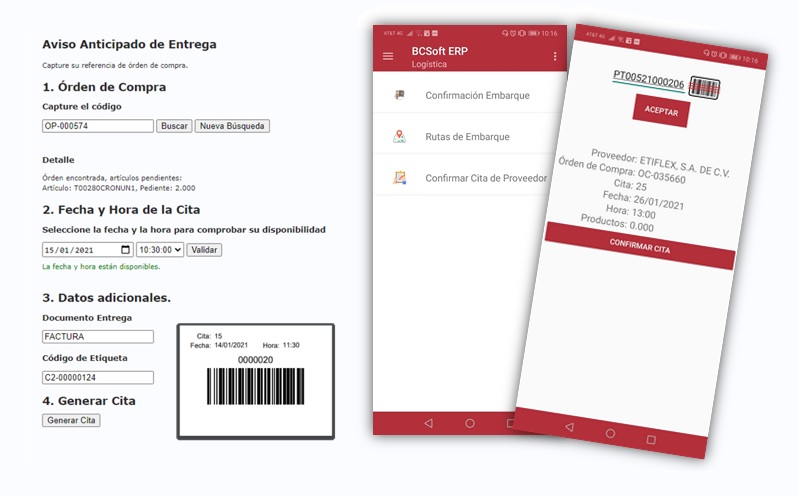Select the Rutas de Embarque menu entry
Image resolution: width=798 pixels, height=496 pixels.
point(467,137)
